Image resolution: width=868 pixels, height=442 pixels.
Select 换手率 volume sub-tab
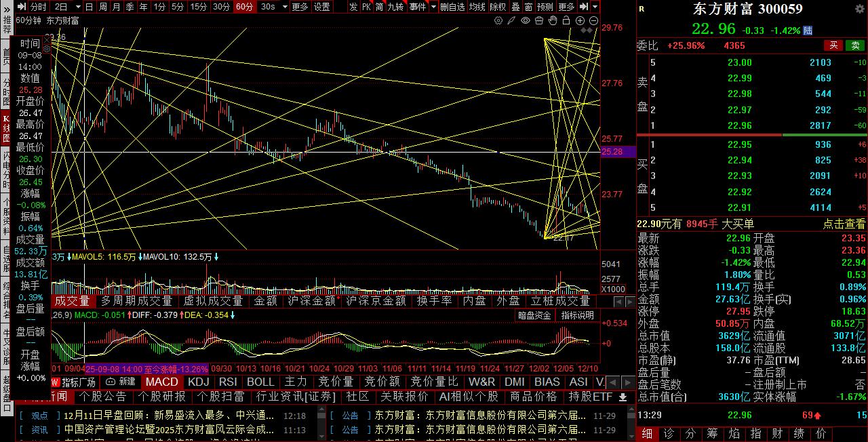(434, 301)
